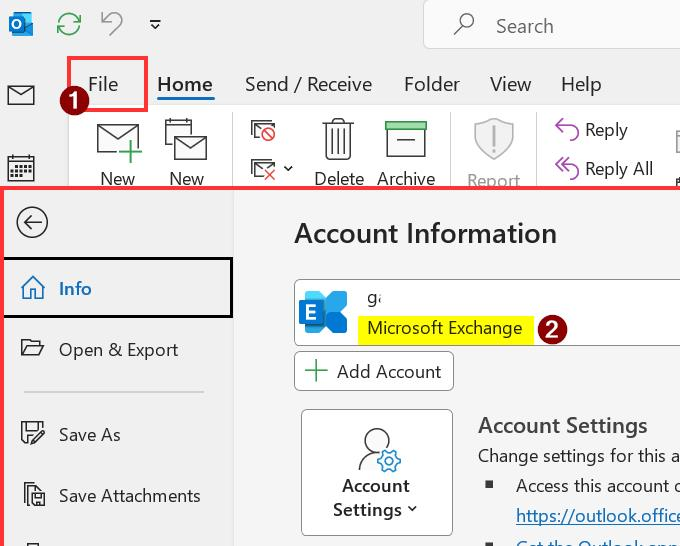The height and width of the screenshot is (546, 680).
Task: Go to Mail via envelope sidebar icon
Action: [21, 95]
